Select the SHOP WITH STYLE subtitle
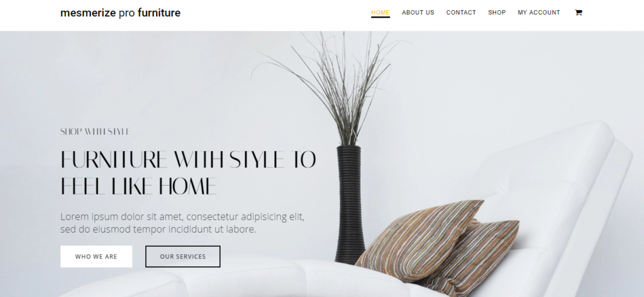 click(95, 132)
